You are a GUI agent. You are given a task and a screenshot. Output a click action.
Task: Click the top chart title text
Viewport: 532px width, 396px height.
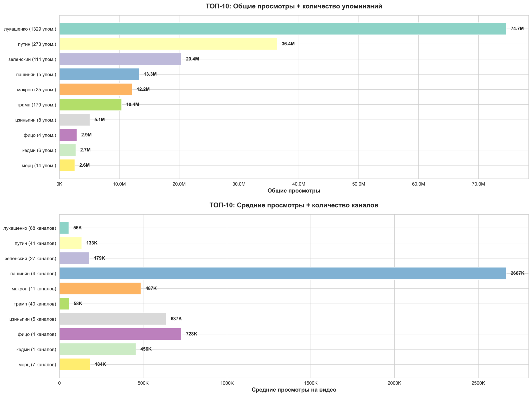(x=294, y=6)
